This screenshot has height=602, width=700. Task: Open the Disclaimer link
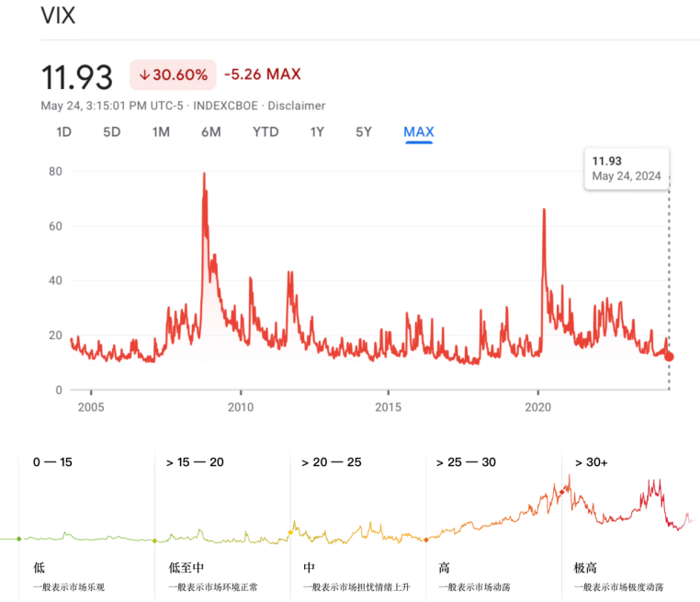point(297,106)
